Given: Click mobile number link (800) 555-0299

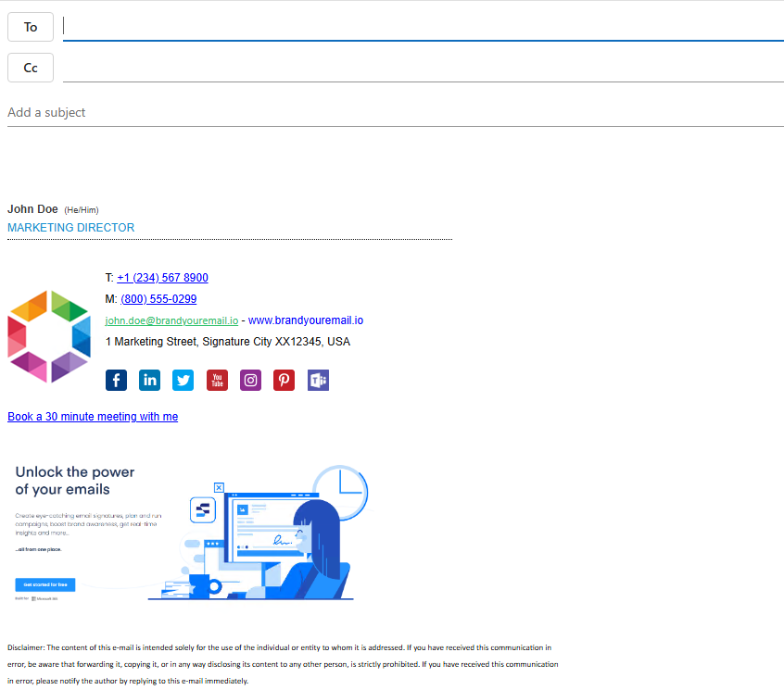Looking at the screenshot, I should [158, 299].
